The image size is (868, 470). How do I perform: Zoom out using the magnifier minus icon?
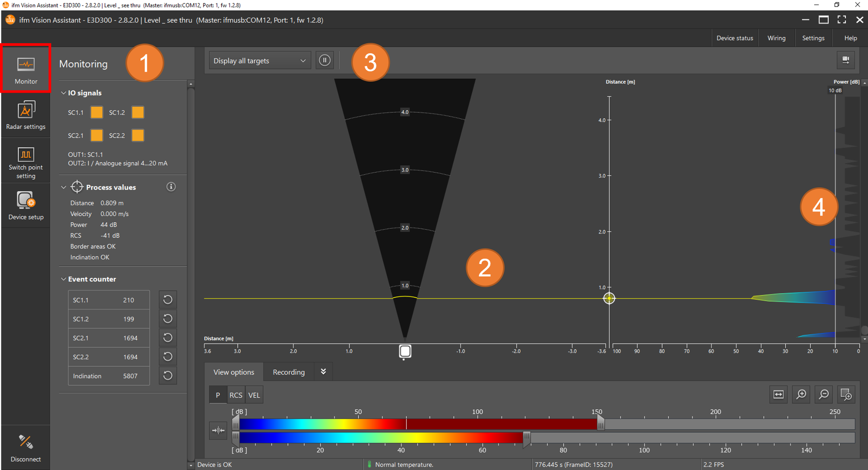(823, 394)
